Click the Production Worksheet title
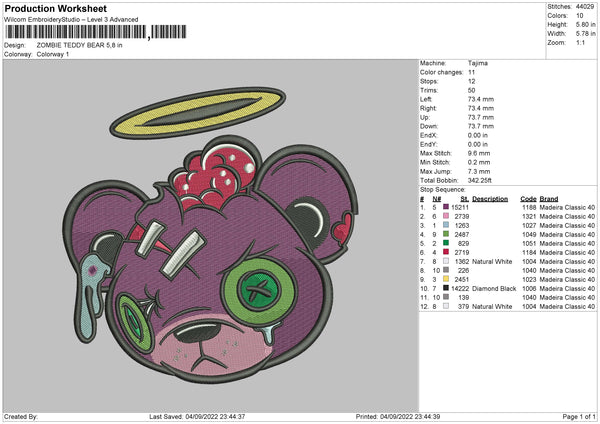600x424 pixels. [x=55, y=8]
